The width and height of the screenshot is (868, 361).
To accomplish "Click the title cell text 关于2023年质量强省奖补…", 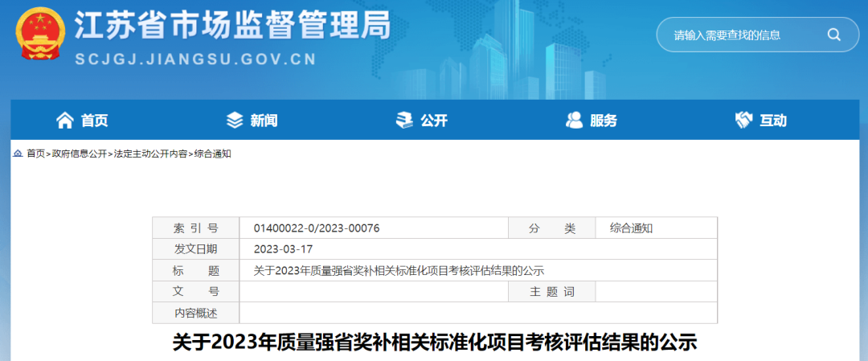I will (x=399, y=271).
